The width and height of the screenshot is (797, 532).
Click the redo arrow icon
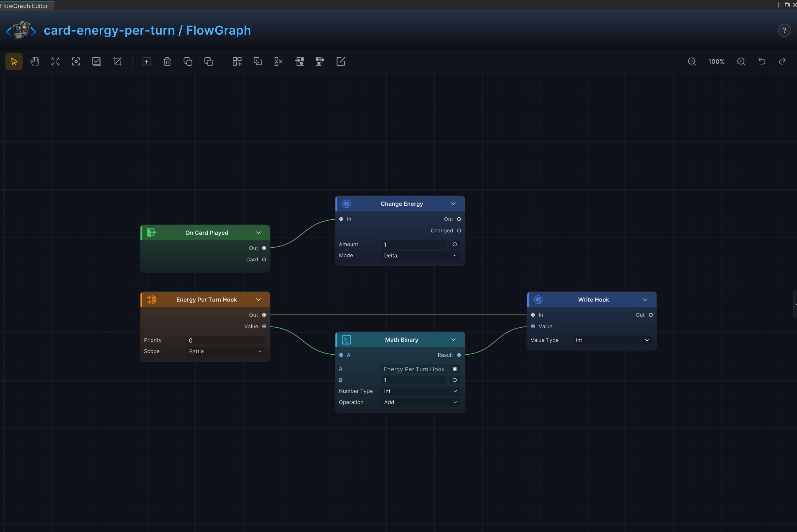tap(782, 61)
